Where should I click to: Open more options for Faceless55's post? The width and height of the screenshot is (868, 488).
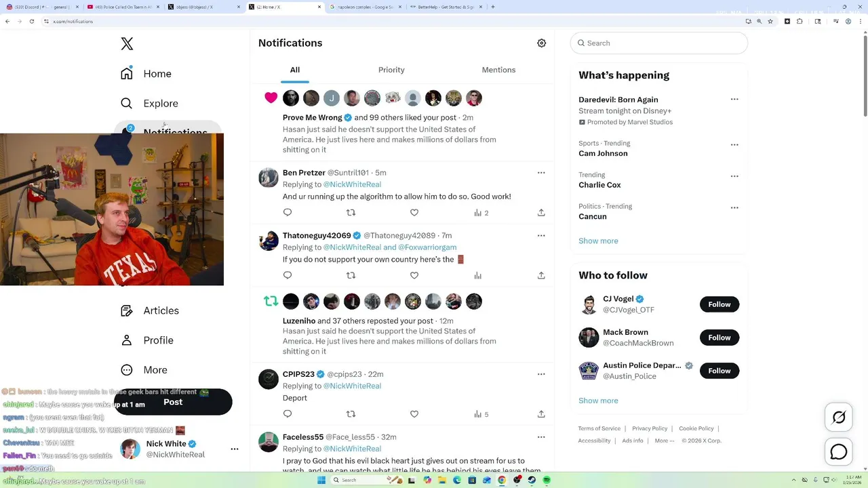pyautogui.click(x=541, y=437)
